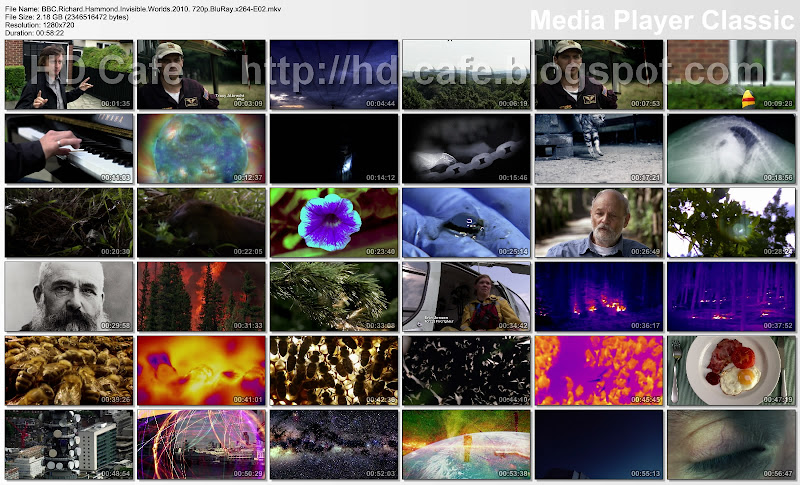Open the frame stamped 00:03:09
Screen dimensions: 800x485
(202, 74)
